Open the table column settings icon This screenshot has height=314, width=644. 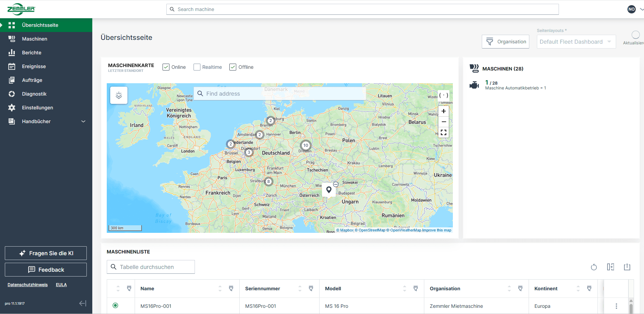tap(611, 267)
